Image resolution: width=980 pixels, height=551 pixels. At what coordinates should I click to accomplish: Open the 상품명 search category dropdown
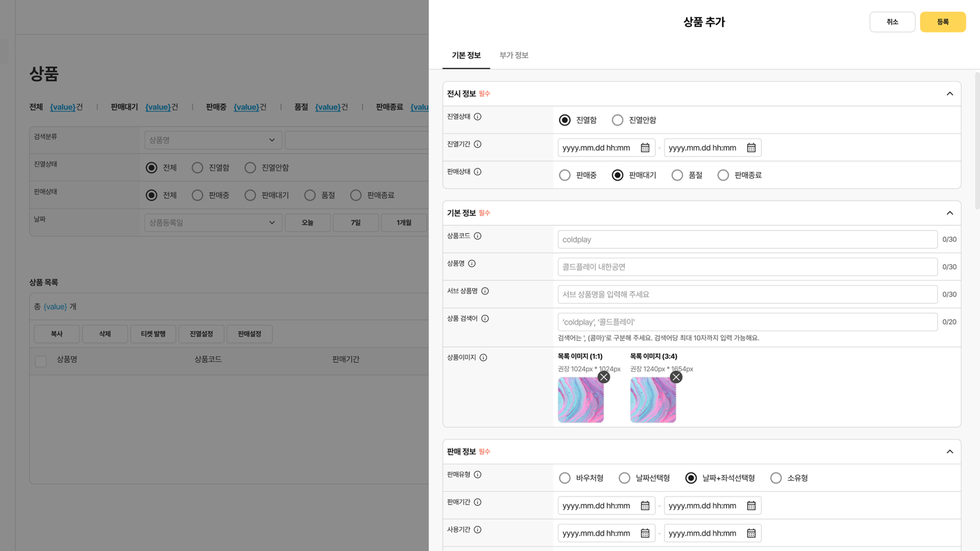click(x=213, y=140)
